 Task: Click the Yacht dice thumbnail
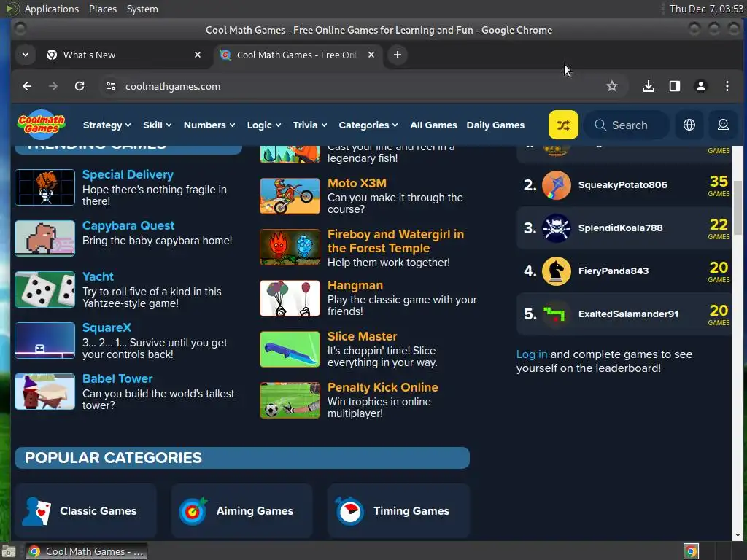[x=44, y=289]
